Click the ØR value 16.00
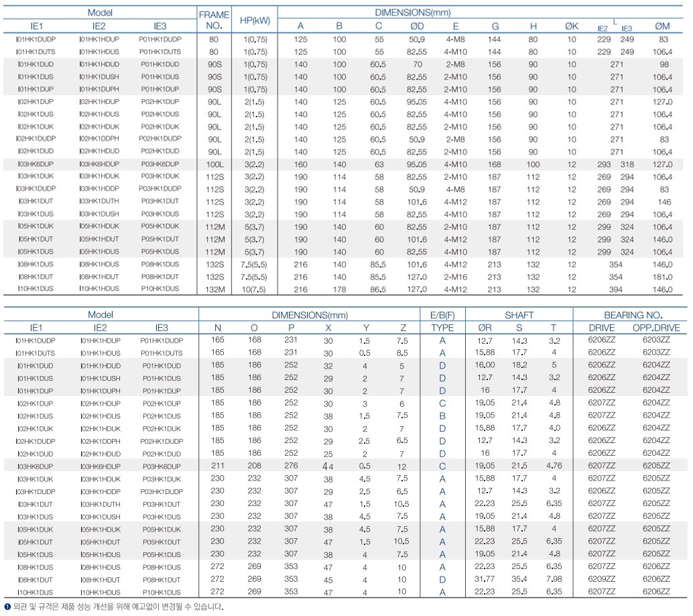 pos(485,365)
